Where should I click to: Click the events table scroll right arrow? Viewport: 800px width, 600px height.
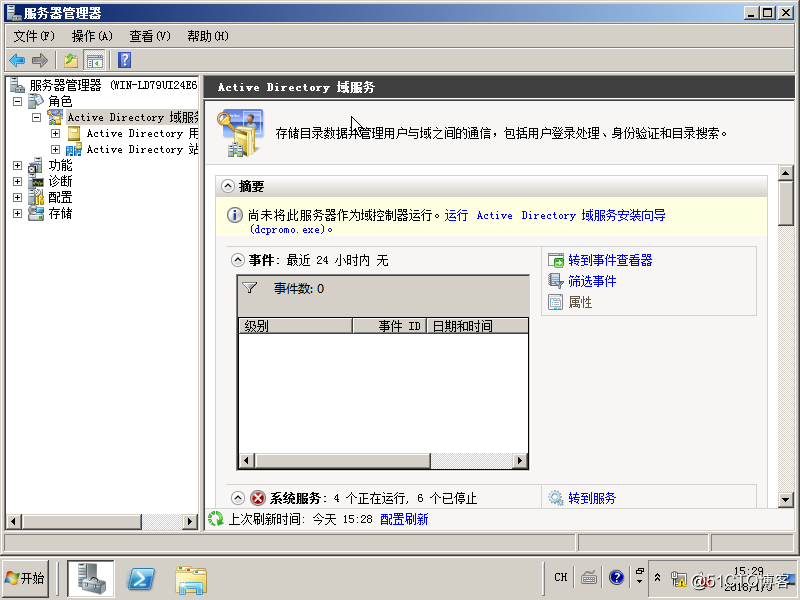pyautogui.click(x=519, y=460)
